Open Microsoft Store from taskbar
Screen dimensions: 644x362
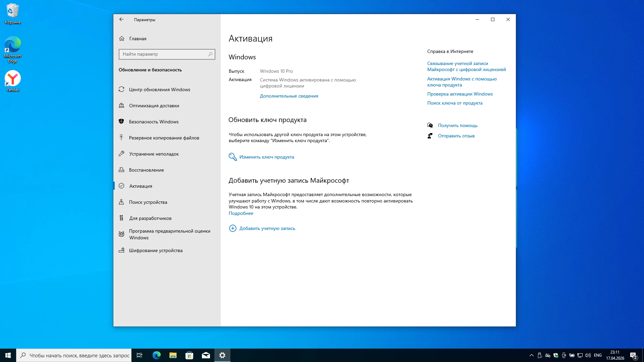190,355
